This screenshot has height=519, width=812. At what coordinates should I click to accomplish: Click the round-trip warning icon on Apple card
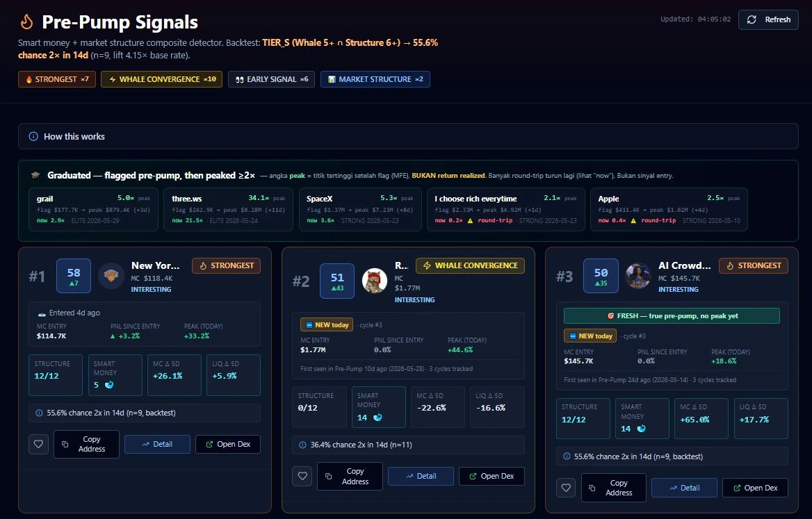[x=633, y=220]
